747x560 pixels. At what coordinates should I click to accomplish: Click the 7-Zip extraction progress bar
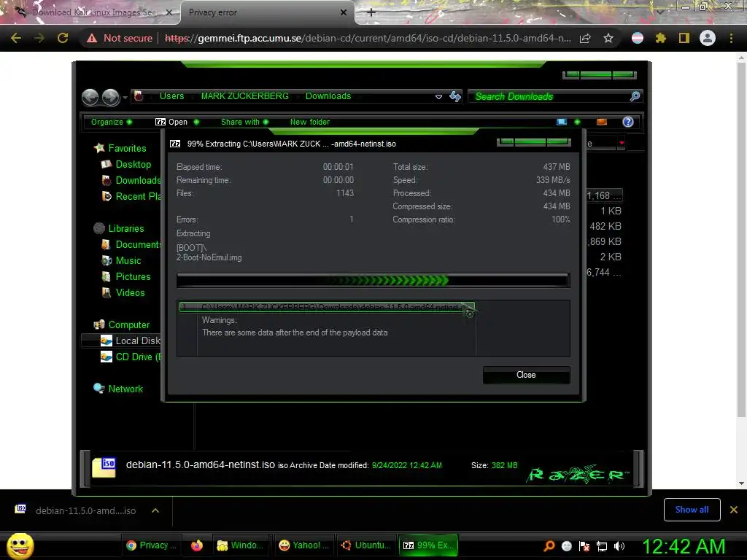pyautogui.click(x=373, y=280)
